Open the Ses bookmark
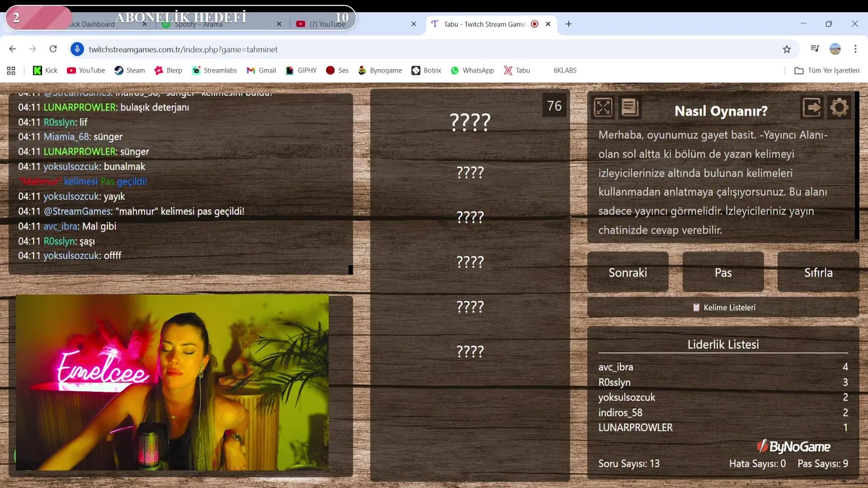This screenshot has height=488, width=868. click(337, 70)
